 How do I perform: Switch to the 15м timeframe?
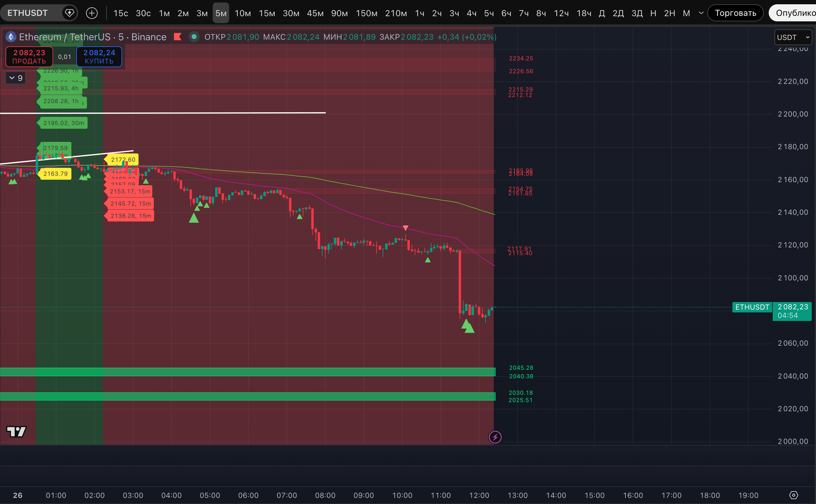coord(267,13)
